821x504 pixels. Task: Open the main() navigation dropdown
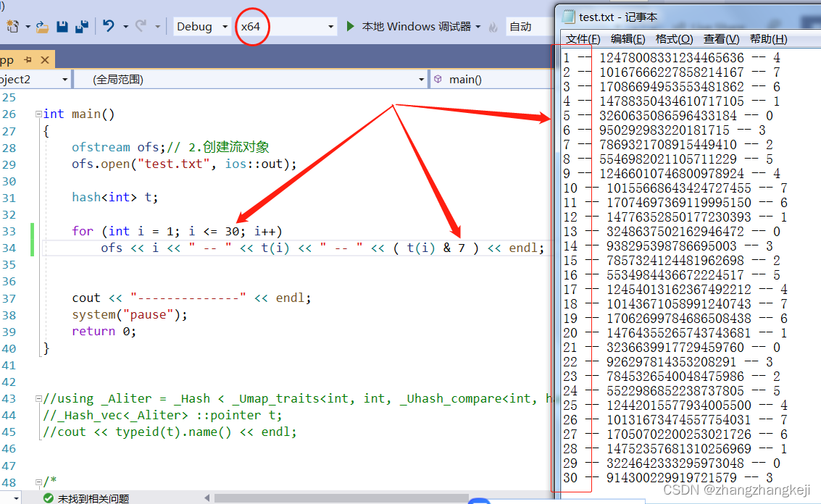[469, 79]
